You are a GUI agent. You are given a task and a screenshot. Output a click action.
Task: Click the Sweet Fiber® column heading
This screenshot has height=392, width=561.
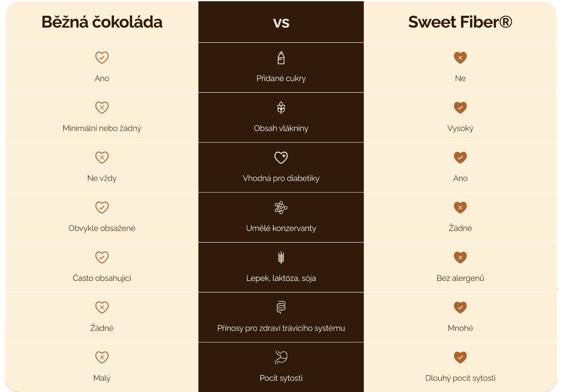460,22
